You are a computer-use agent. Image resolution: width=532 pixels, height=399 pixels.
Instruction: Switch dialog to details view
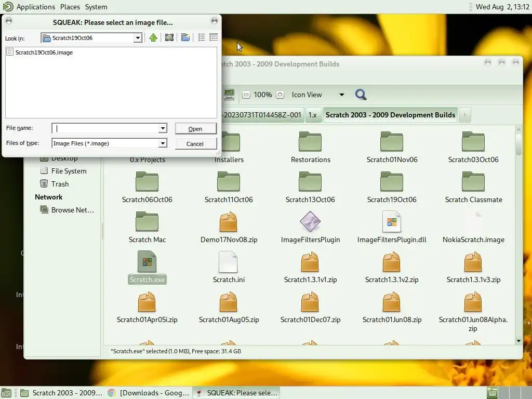click(x=214, y=37)
